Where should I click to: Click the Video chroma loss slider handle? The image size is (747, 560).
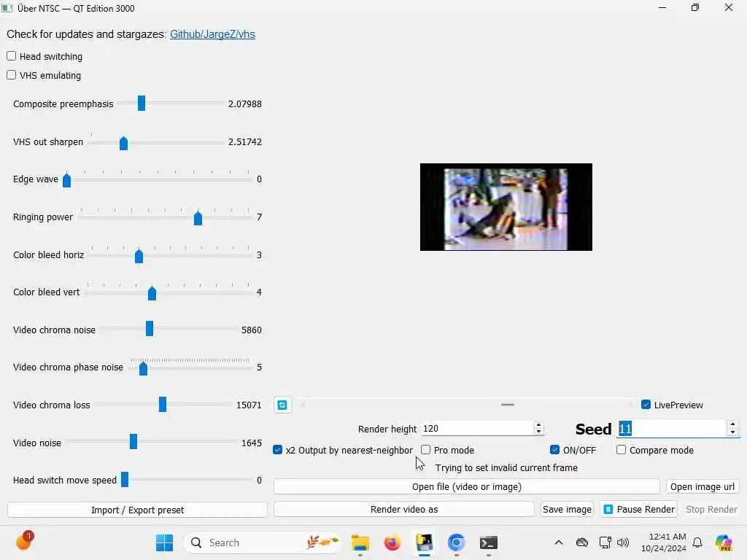(x=163, y=404)
